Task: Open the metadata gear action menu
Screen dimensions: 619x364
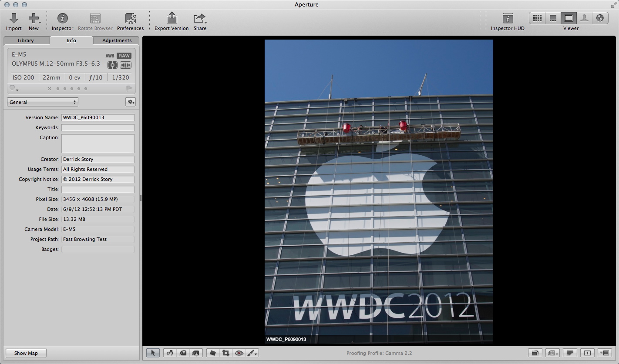Action: [130, 102]
